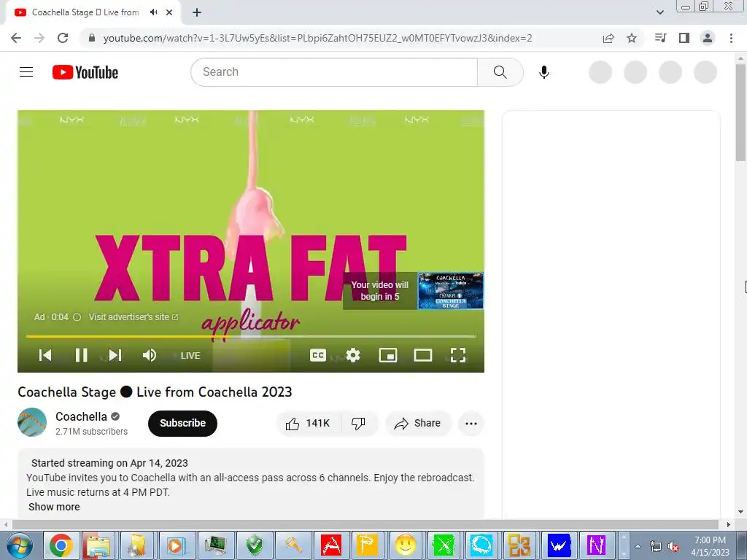The image size is (747, 560).
Task: Click the address bar URL
Action: point(317,38)
